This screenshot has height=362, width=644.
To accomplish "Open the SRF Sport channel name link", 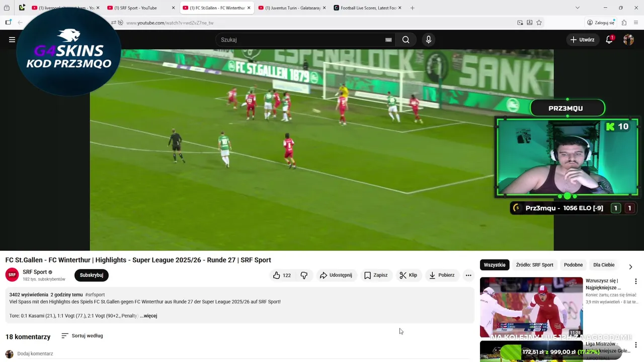I will click(35, 272).
